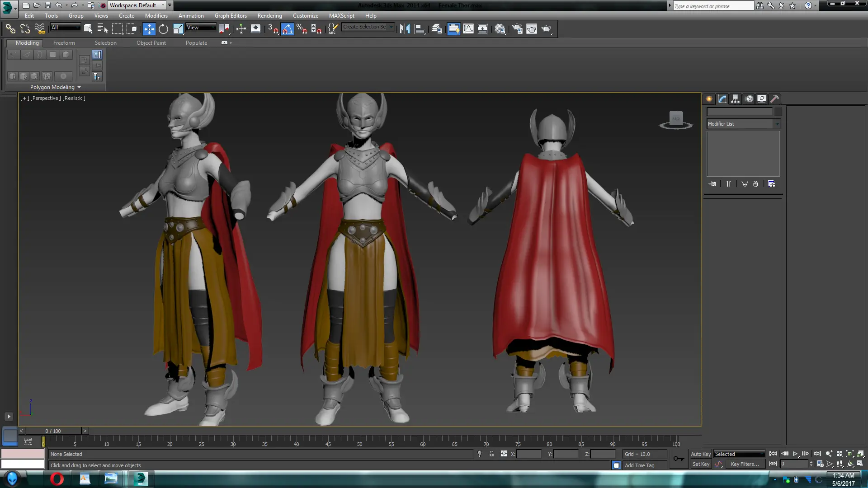868x488 pixels.
Task: Open the Manage Layers dialog
Action: tap(437, 29)
